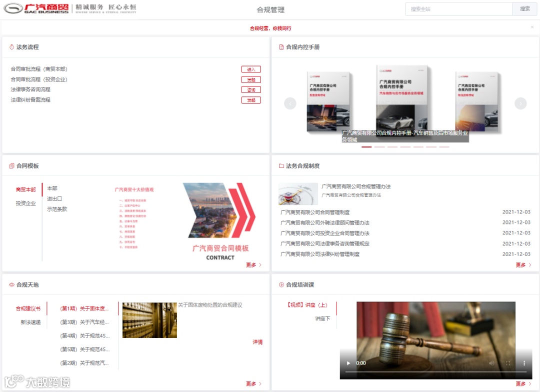Viewport: 540px width, 392px height.
Task: Click the 广汽商贸合同模板 CONTRACT image
Action: tap(220, 221)
